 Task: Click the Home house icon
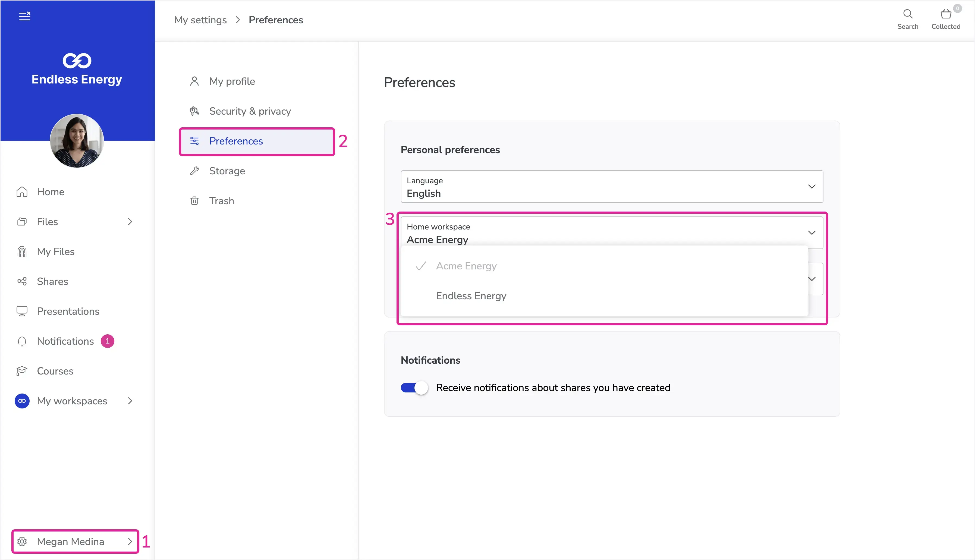click(x=22, y=191)
